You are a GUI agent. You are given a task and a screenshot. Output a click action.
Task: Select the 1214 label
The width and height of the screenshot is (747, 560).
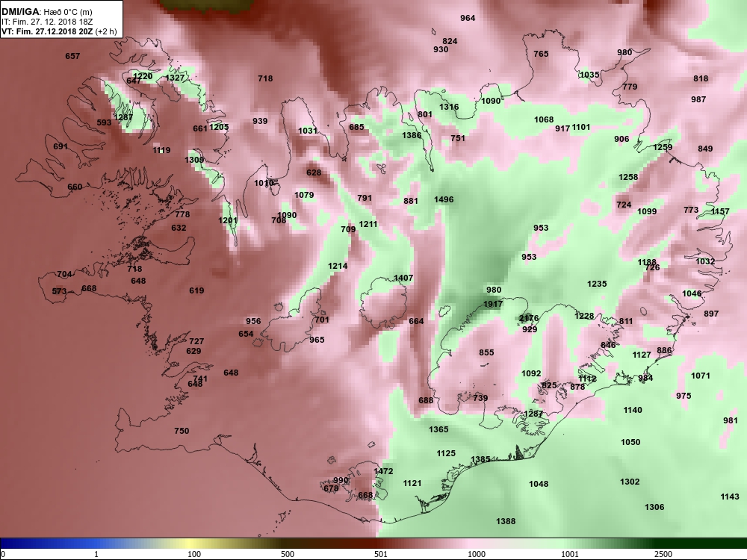pyautogui.click(x=338, y=267)
